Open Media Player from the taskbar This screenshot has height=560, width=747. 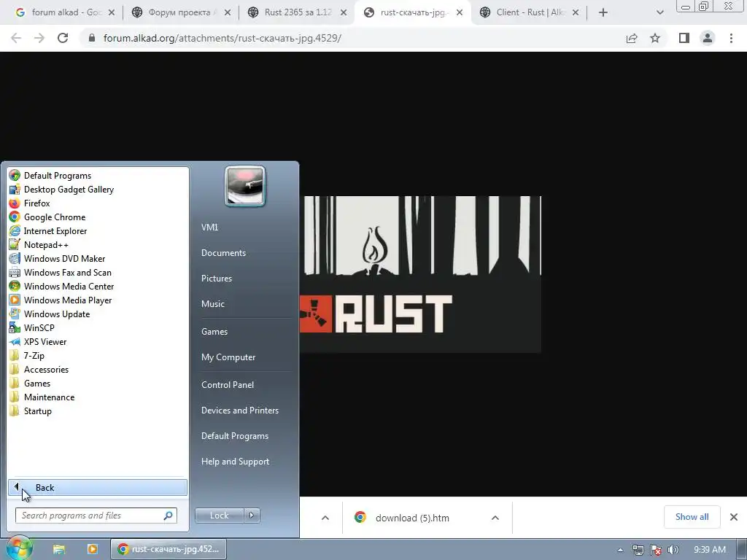[93, 549]
